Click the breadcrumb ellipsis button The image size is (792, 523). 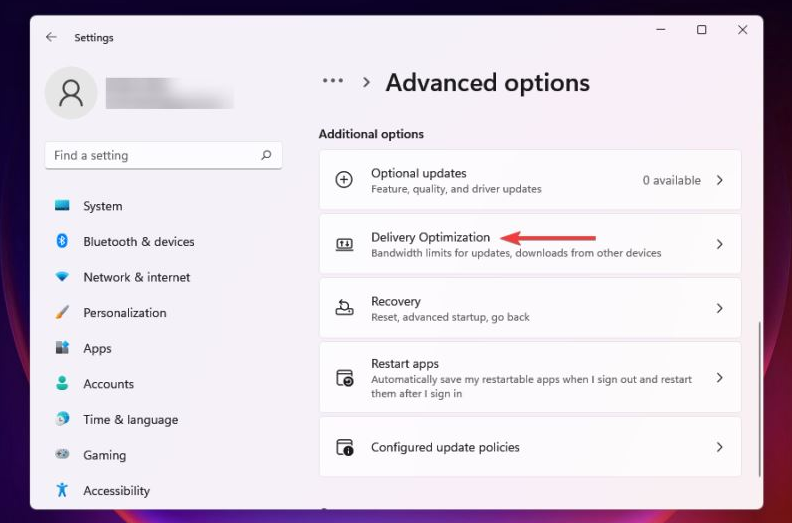tap(332, 82)
